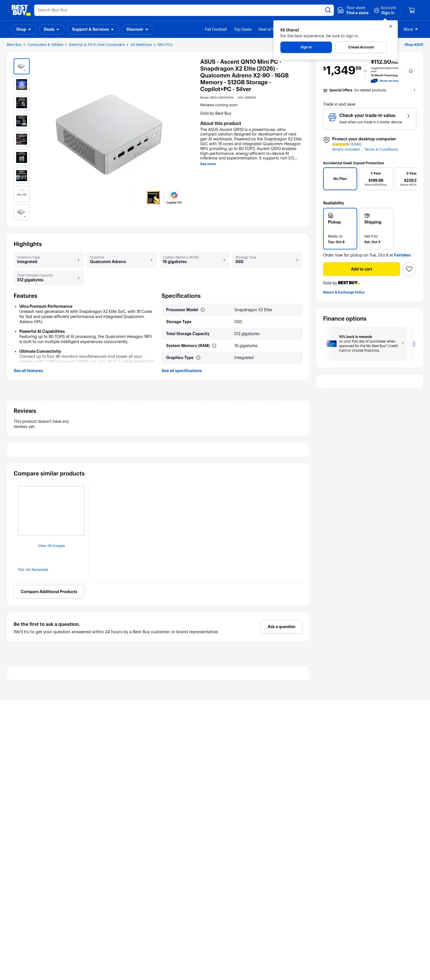The height and width of the screenshot is (980, 430).
Task: Click the price alert bell icon
Action: 411,71
